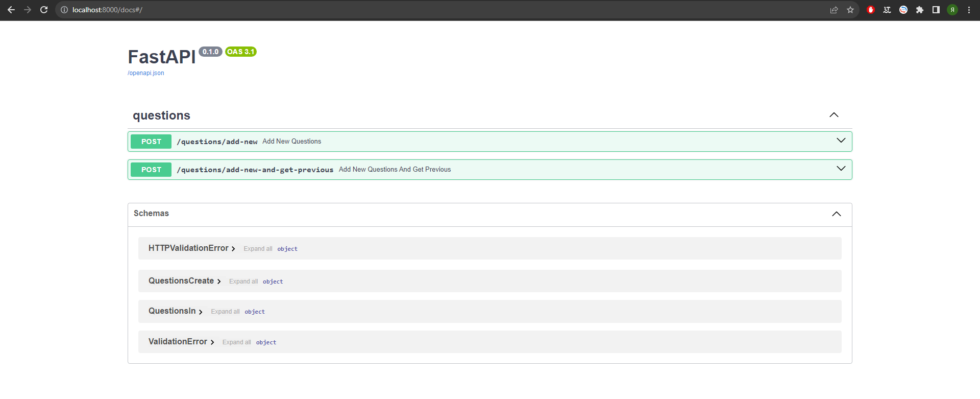Reload the page with refresh icon

(44, 10)
